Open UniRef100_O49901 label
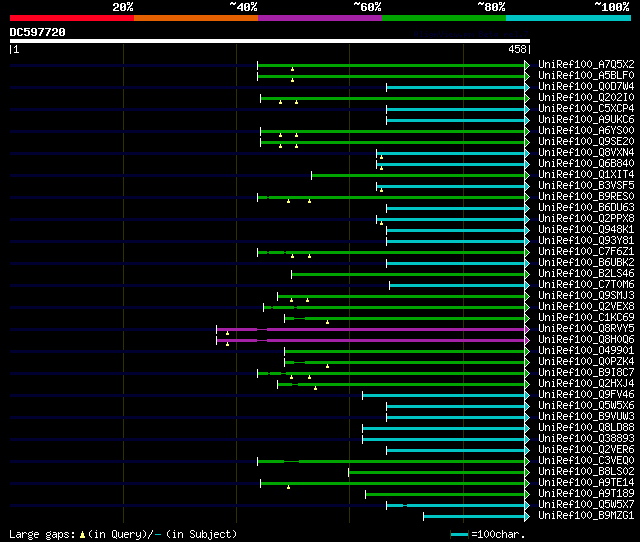The height and width of the screenshot is (542, 640). coord(586,351)
